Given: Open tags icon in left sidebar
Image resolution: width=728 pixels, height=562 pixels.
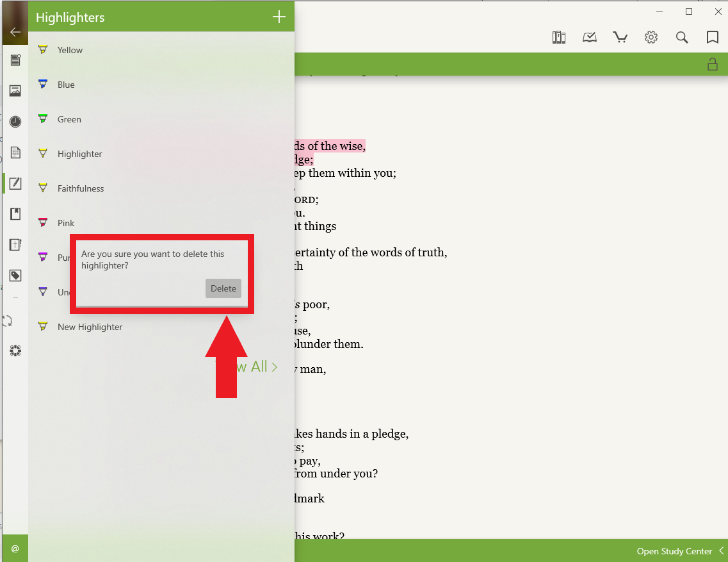Looking at the screenshot, I should coord(15,276).
